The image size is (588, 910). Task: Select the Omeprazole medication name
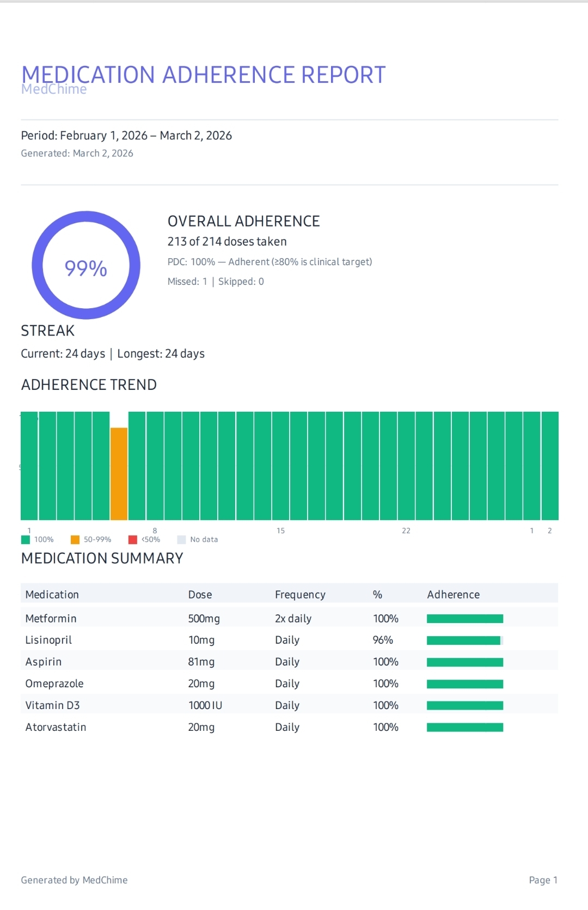[x=54, y=684]
